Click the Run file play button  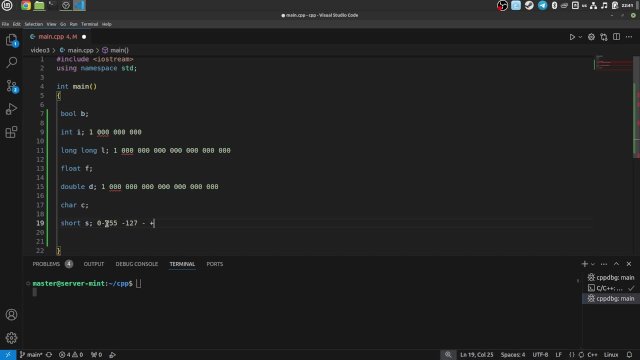[x=572, y=37]
